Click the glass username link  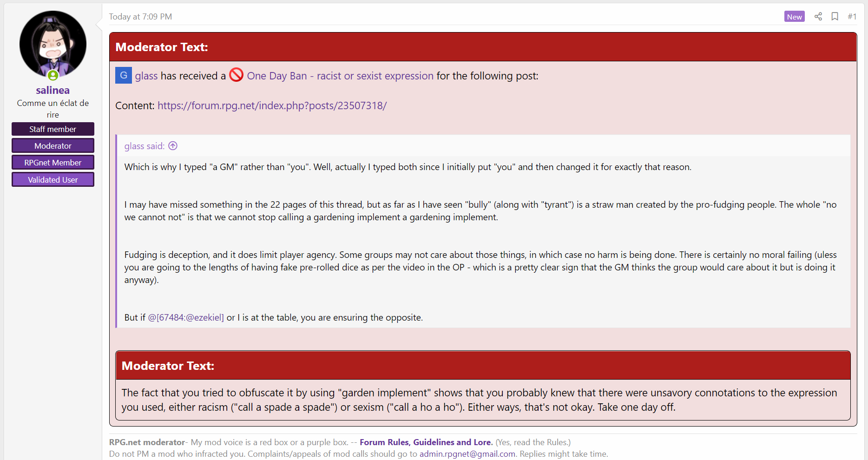pos(146,76)
